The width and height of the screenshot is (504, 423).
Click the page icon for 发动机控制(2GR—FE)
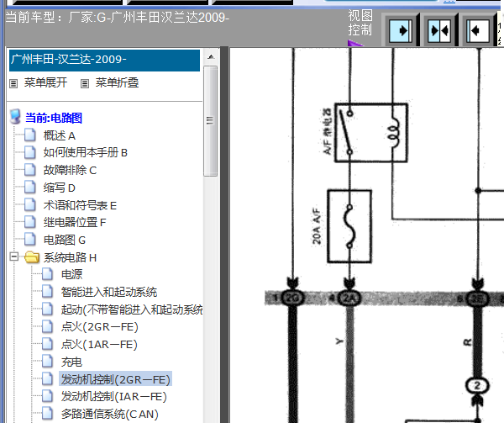(x=48, y=379)
